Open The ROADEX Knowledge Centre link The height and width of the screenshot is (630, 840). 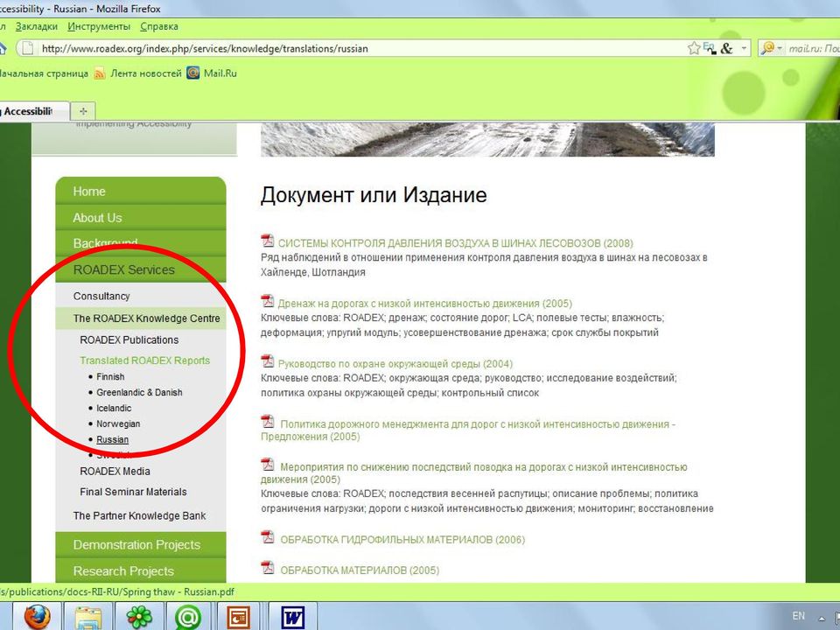click(146, 318)
